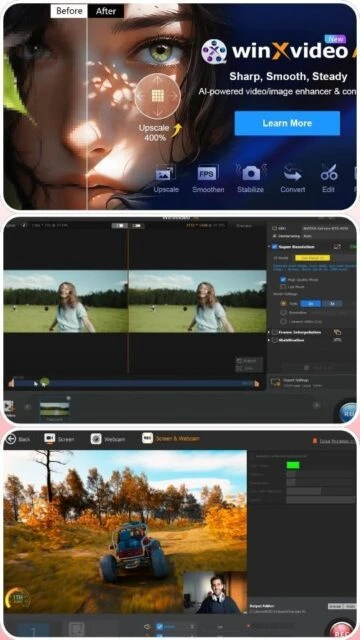Select the Scale radio option

click(x=283, y=303)
